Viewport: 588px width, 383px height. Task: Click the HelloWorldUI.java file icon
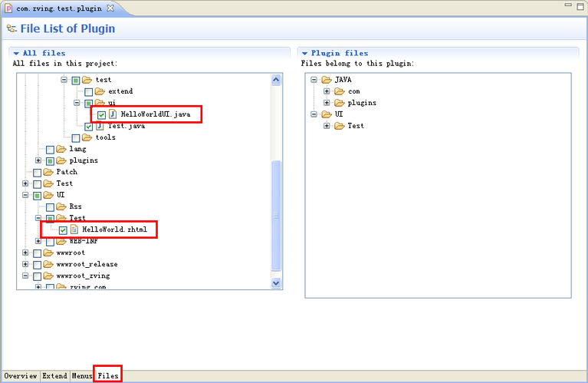click(112, 114)
